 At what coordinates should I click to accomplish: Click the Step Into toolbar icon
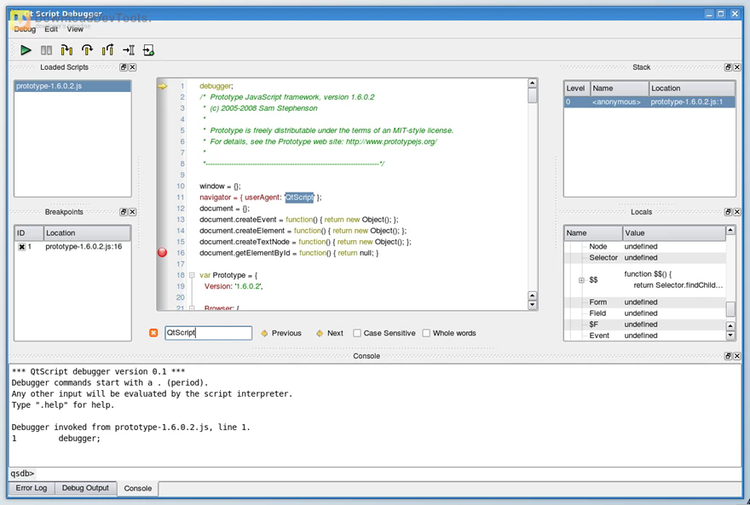tap(66, 50)
